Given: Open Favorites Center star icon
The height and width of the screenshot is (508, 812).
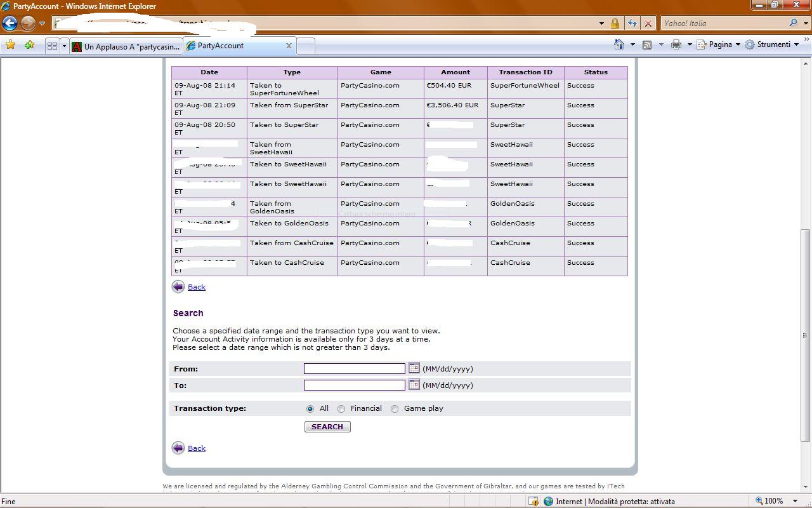Looking at the screenshot, I should pos(10,45).
